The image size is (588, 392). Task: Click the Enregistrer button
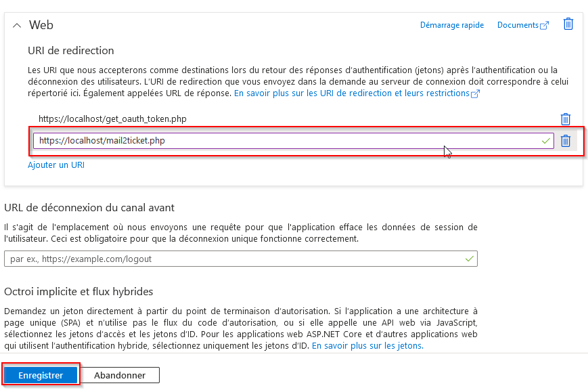coord(41,375)
